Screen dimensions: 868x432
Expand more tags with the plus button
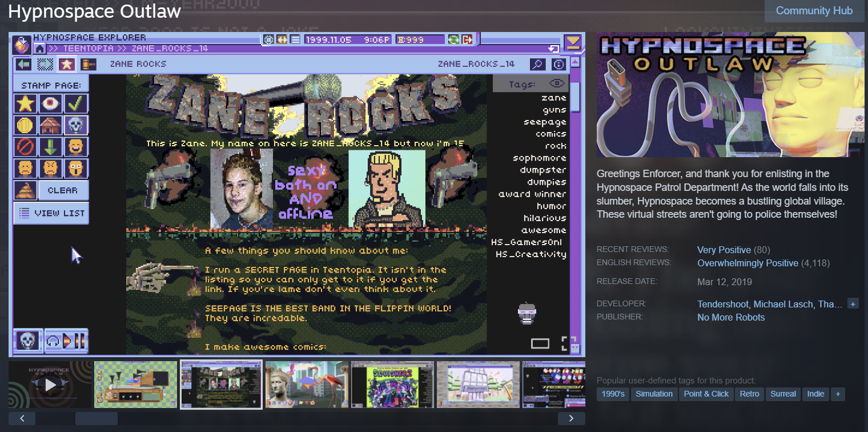838,394
